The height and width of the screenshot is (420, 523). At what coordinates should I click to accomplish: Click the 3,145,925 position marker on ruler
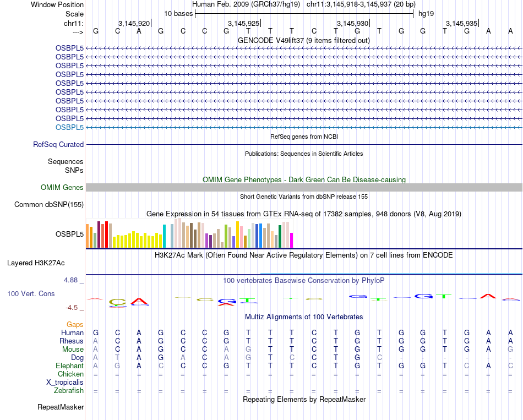[243, 23]
